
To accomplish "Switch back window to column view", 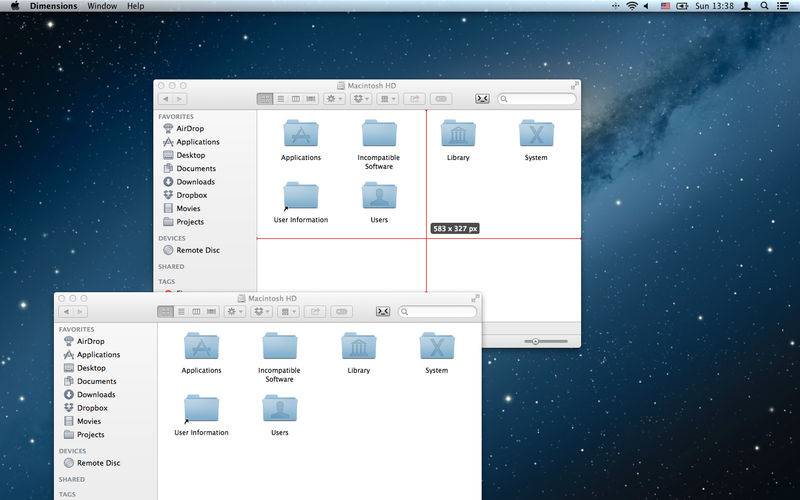I will tap(296, 99).
